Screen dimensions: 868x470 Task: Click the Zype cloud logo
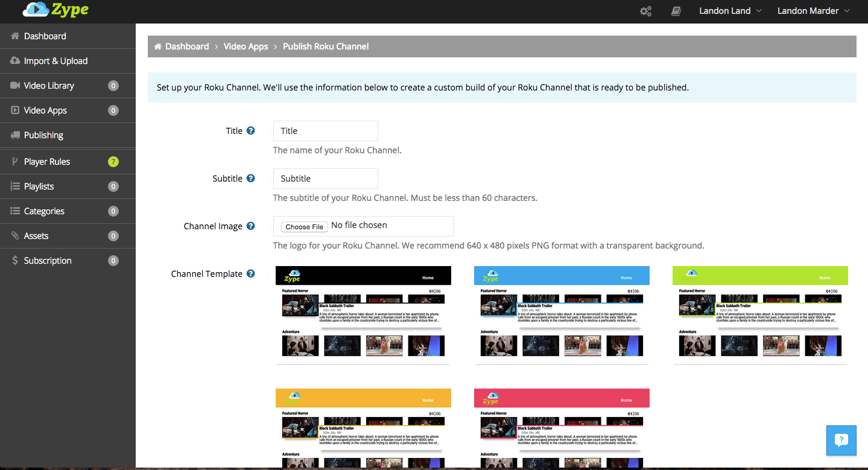point(55,9)
